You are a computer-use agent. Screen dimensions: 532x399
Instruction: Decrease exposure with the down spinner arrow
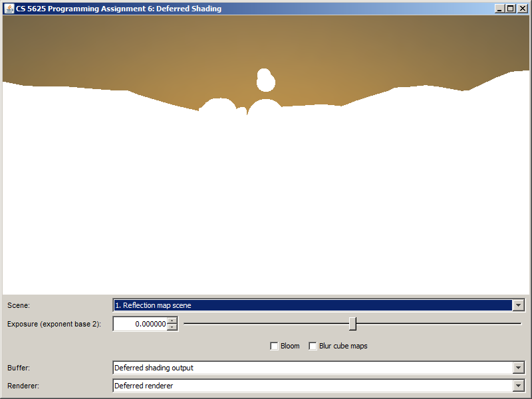[x=172, y=327]
